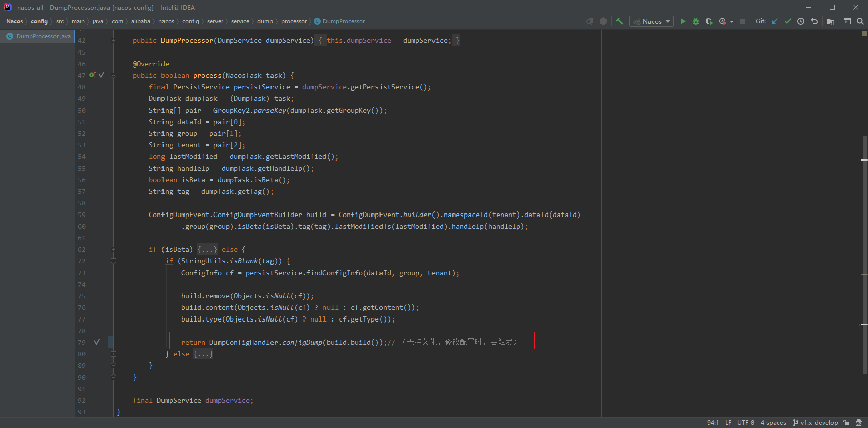Click the grey hexagon toolbar icon

[x=603, y=21]
